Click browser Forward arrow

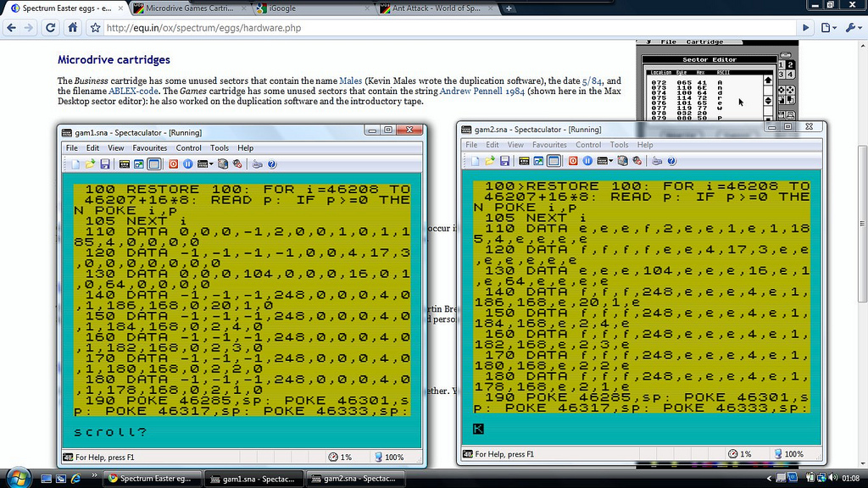pyautogui.click(x=29, y=28)
